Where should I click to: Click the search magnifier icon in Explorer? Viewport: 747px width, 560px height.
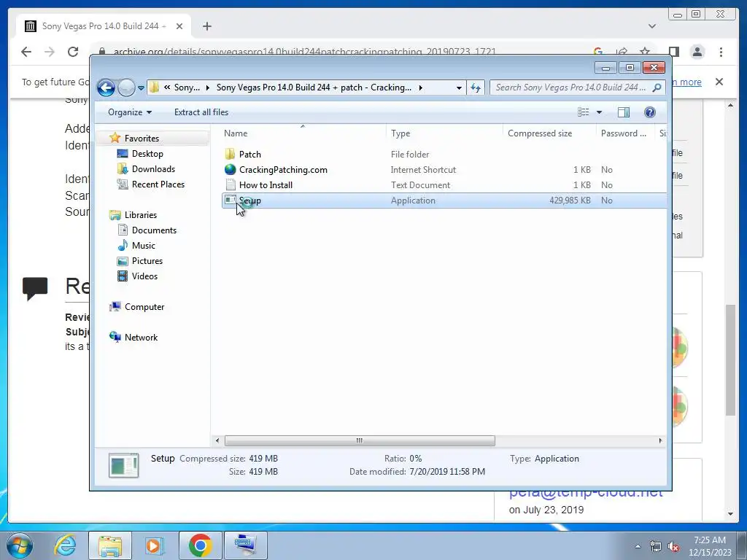coord(657,87)
